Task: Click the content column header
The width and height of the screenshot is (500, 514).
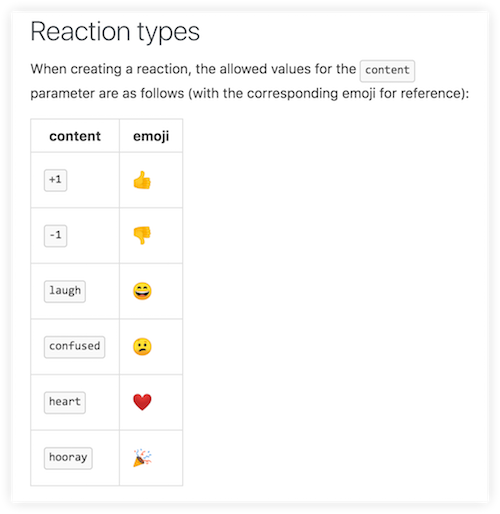Action: coord(75,136)
